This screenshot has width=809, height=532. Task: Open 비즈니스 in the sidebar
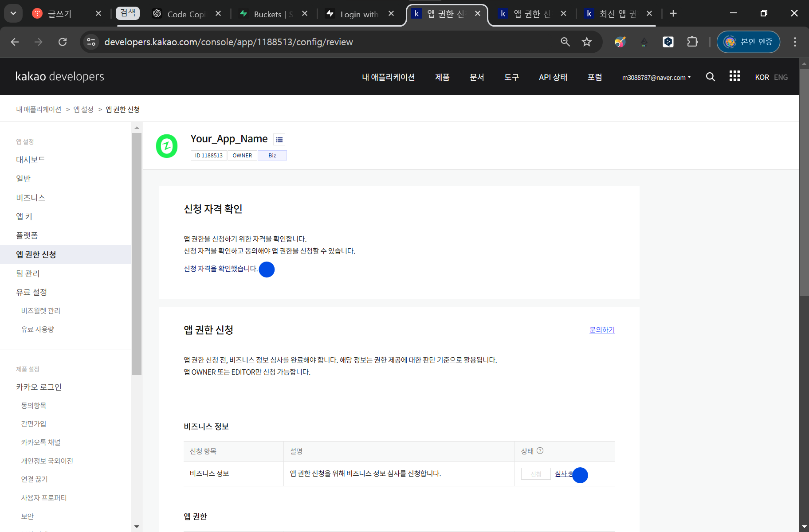[31, 198]
